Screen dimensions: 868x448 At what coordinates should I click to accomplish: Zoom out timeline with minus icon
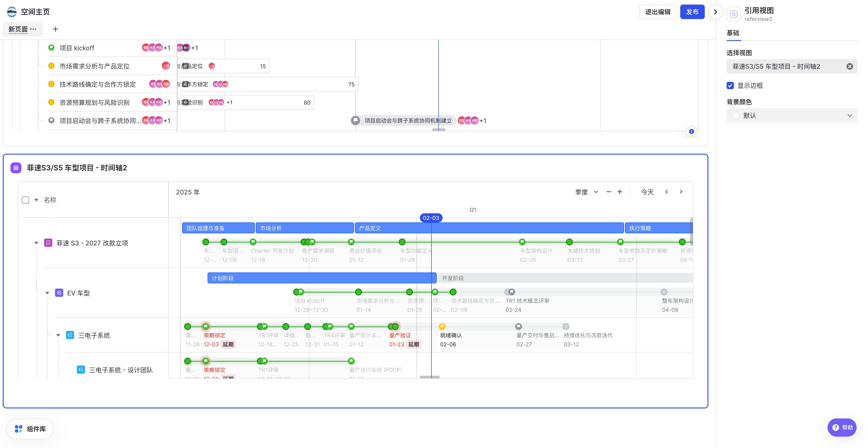[609, 192]
